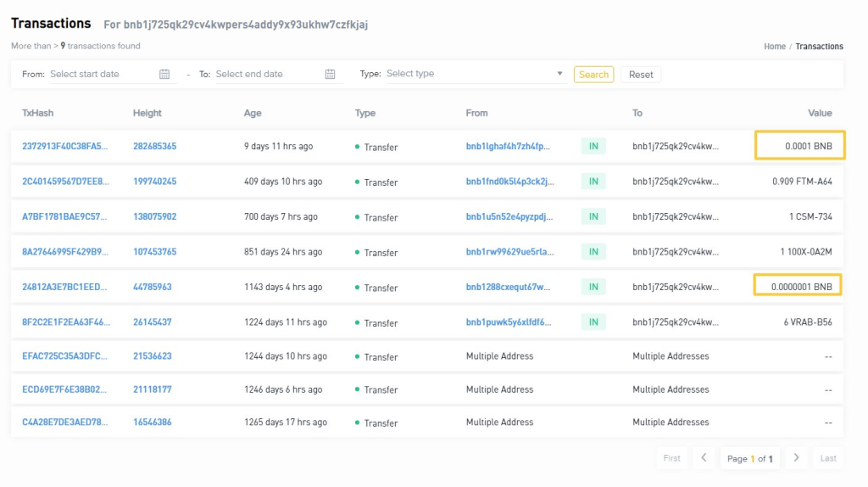Open the Home breadcrumb link

[775, 47]
